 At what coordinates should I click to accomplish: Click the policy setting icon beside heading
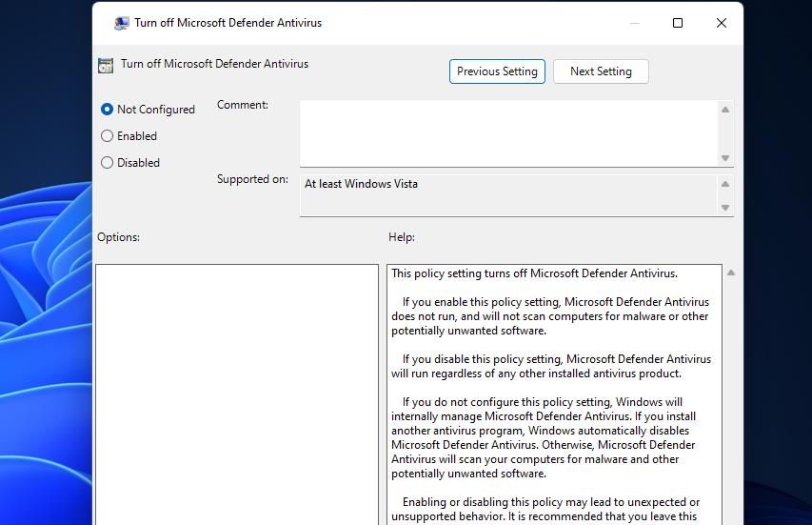pyautogui.click(x=106, y=66)
